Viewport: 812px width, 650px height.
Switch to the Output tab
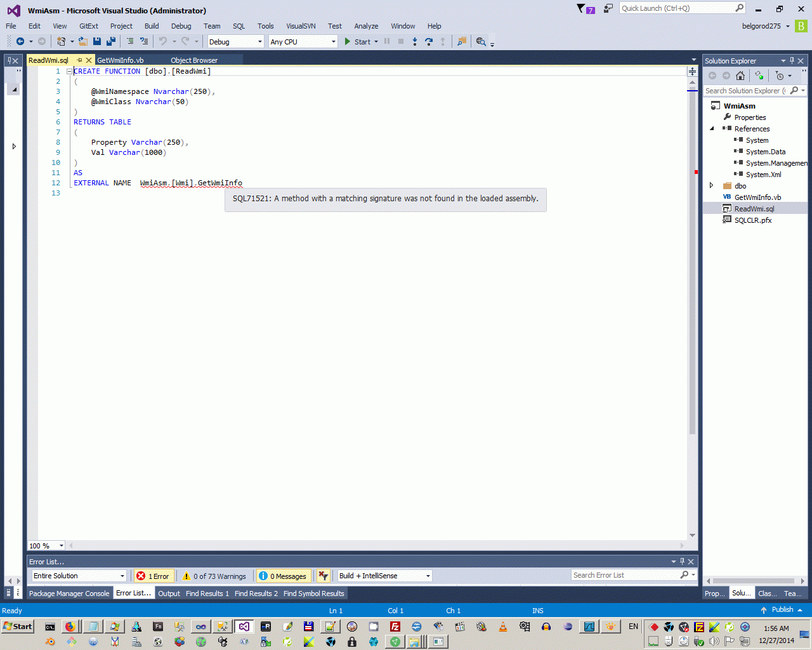pos(169,594)
